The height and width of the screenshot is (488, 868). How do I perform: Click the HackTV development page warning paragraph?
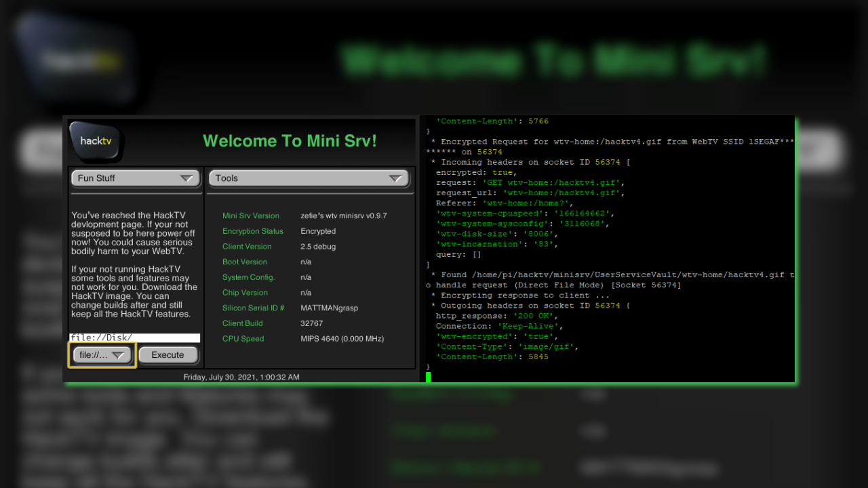click(134, 234)
